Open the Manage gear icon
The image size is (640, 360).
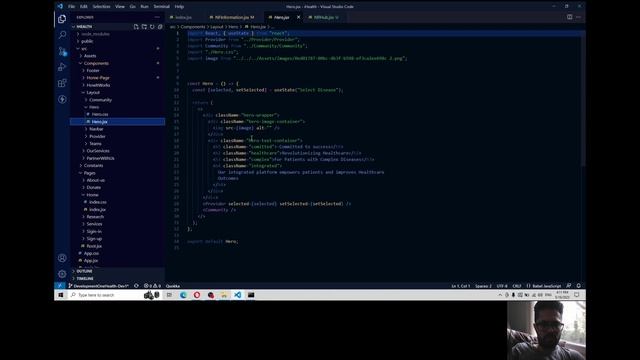tap(62, 274)
